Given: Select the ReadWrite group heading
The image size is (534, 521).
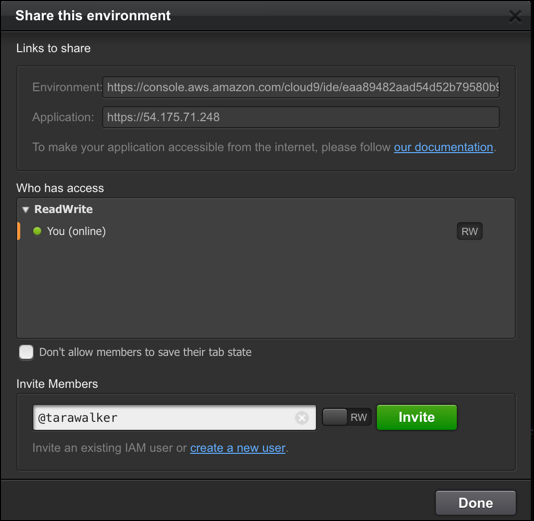Looking at the screenshot, I should [x=63, y=209].
